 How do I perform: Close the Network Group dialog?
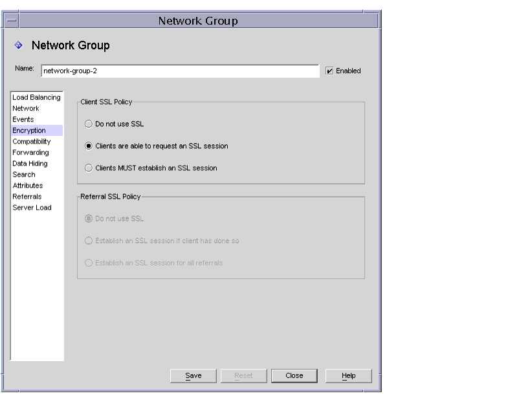click(294, 375)
